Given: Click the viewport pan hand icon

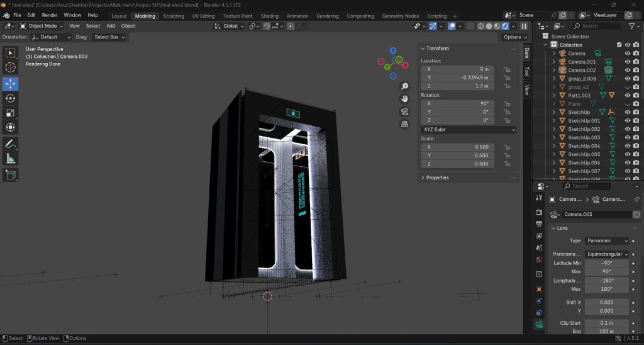Looking at the screenshot, I should pyautogui.click(x=404, y=99).
